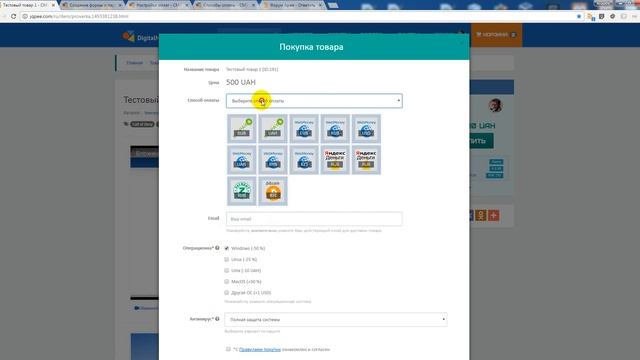Screen dimensions: 640x360
Task: Choose the green UAH payment icon
Action: coord(273,129)
